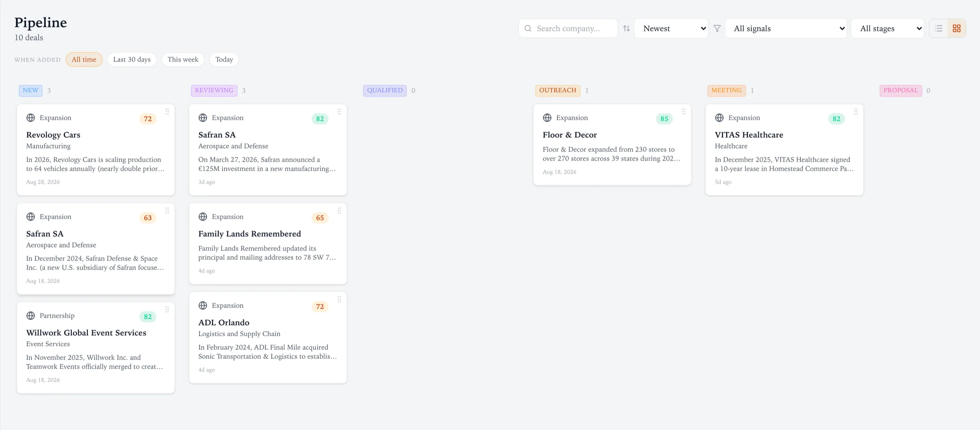
Task: Click drag handle on ADL Orlando card
Action: [x=339, y=299]
